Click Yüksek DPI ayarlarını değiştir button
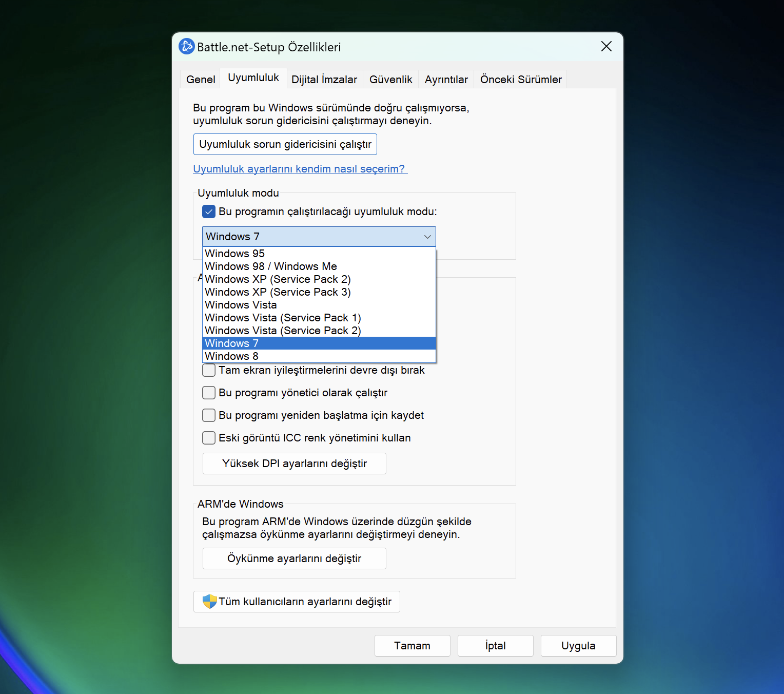Viewport: 784px width, 694px height. tap(295, 464)
